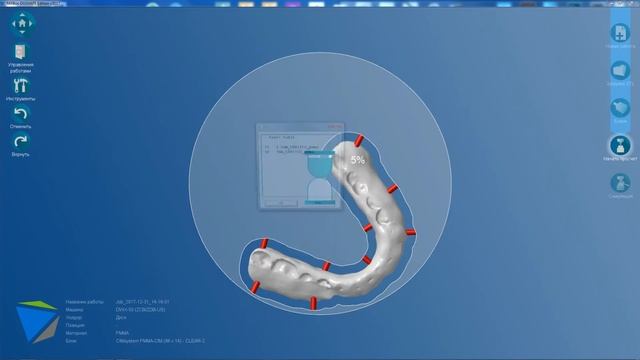Rotate view using the left arrow of navigation pad
Image resolution: width=640 pixels, height=360 pixels.
(13, 24)
